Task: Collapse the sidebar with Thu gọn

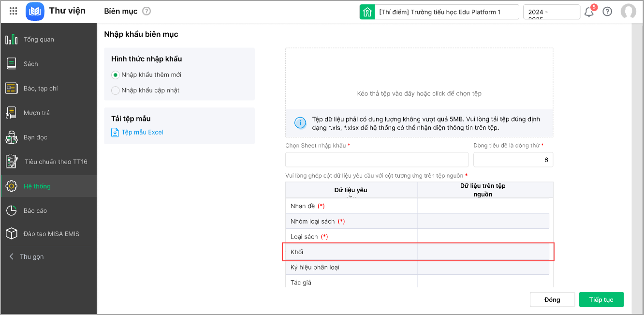Action: coord(31,257)
